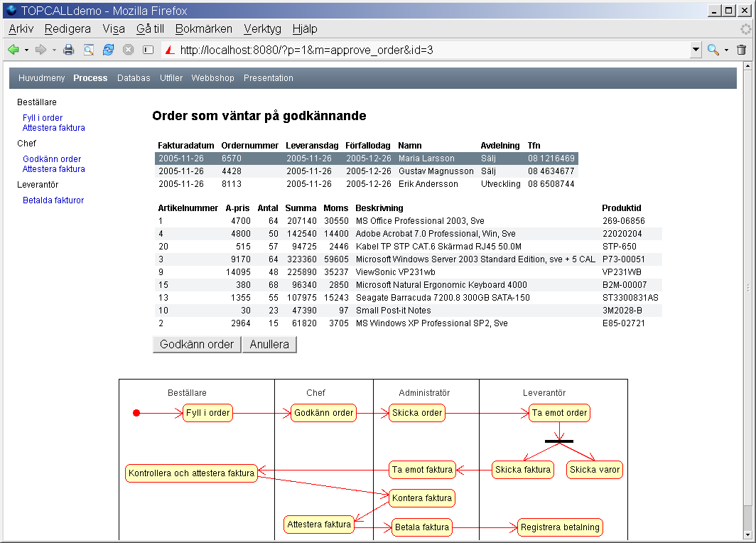756x543 pixels.
Task: Open the Forward history dropdown arrow
Action: pos(54,50)
